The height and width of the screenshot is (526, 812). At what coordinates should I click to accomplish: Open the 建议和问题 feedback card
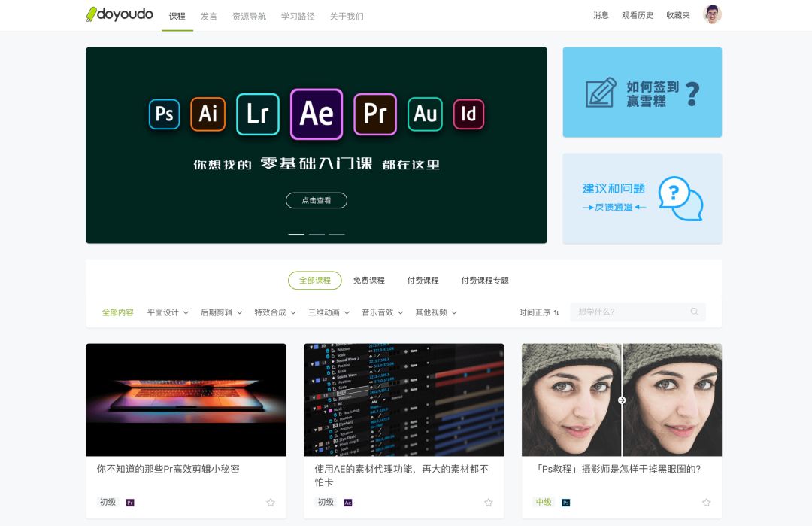(642, 199)
